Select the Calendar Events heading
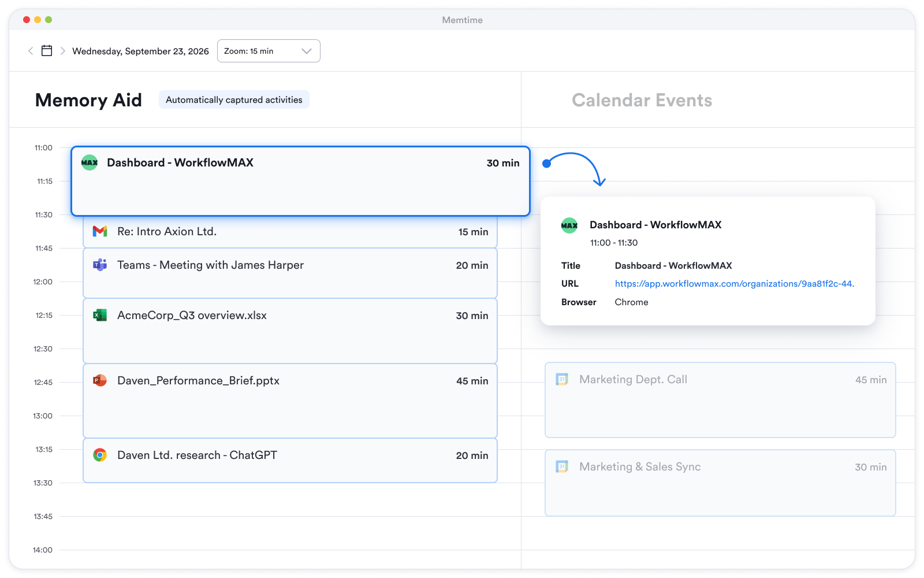The height and width of the screenshot is (578, 924). pyautogui.click(x=642, y=100)
